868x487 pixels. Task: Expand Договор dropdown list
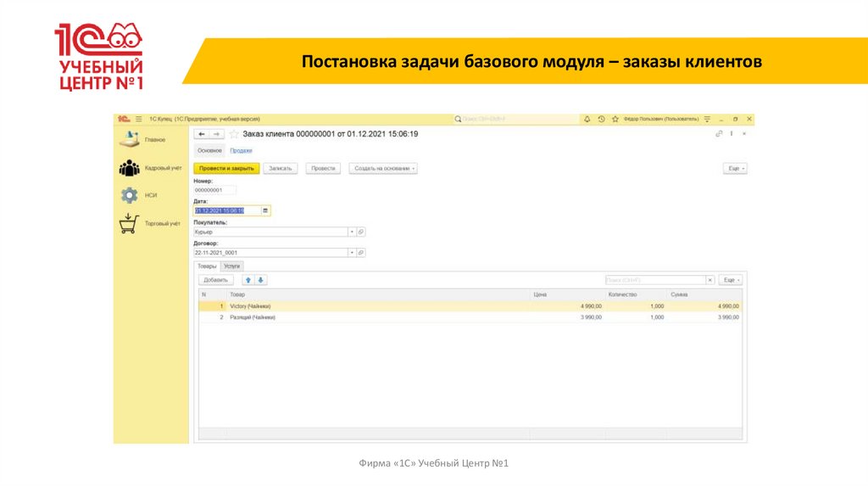click(352, 253)
